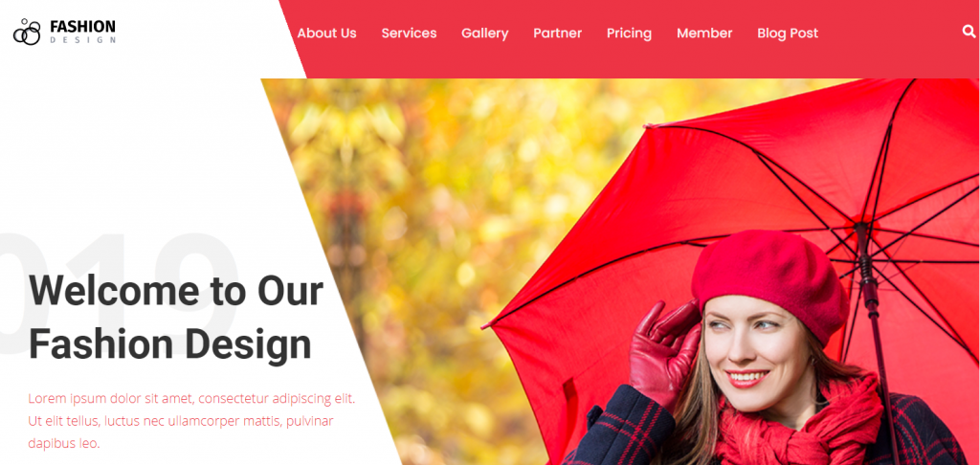Open the Blog Post link

coord(788,33)
